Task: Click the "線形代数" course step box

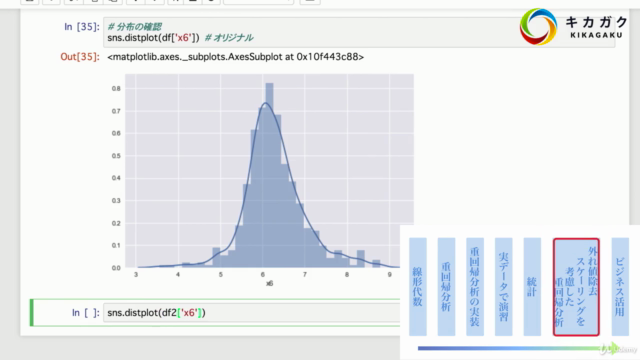Action: pyautogui.click(x=418, y=287)
